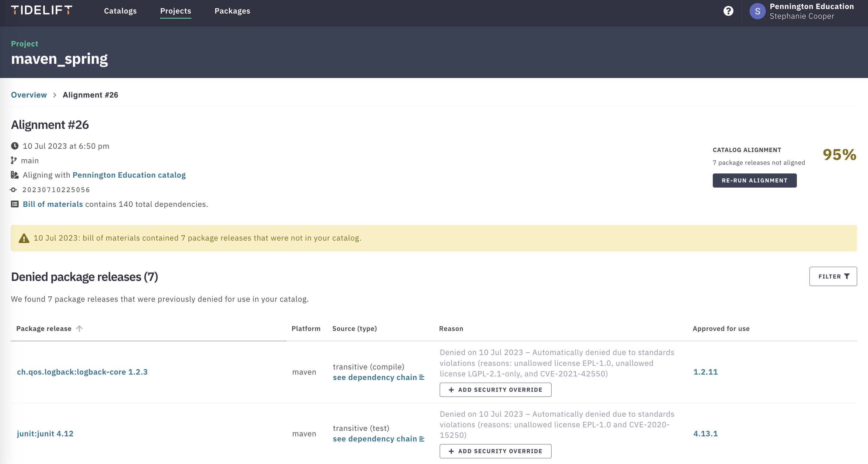The image size is (868, 464).
Task: Re-run the alignment
Action: click(x=754, y=180)
